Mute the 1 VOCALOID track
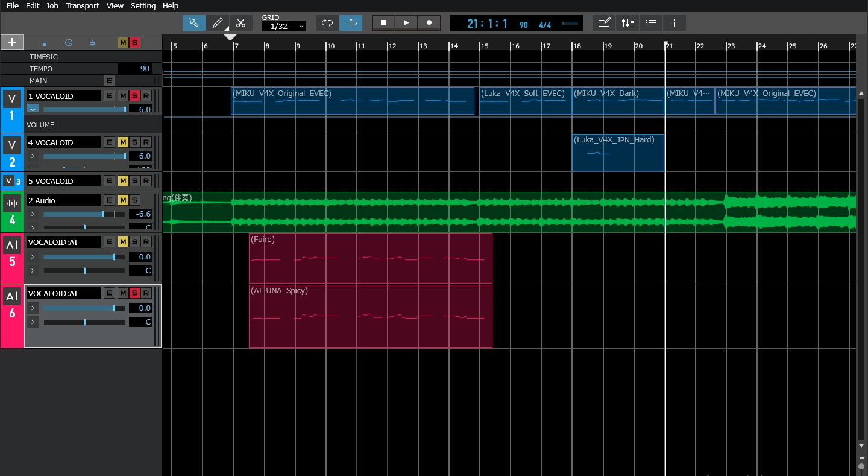 click(122, 96)
